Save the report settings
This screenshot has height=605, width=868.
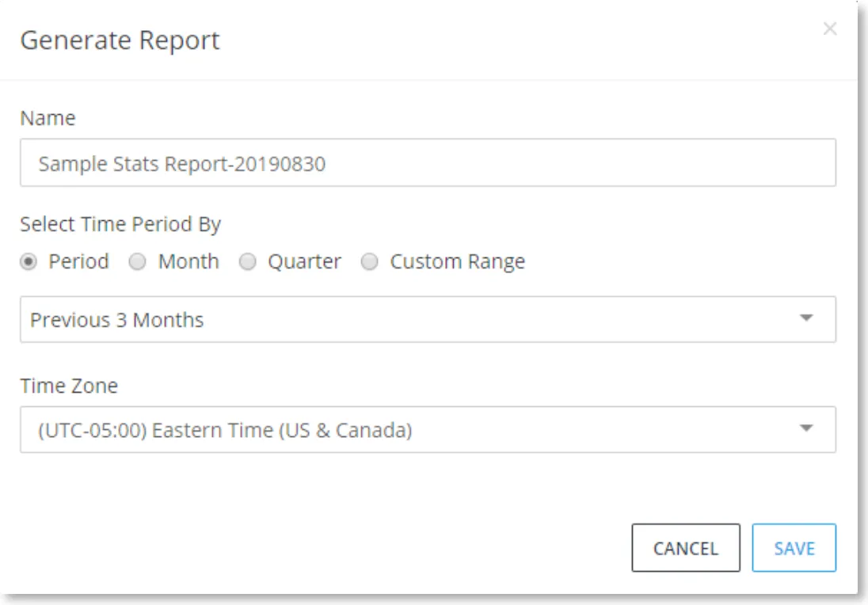[794, 547]
